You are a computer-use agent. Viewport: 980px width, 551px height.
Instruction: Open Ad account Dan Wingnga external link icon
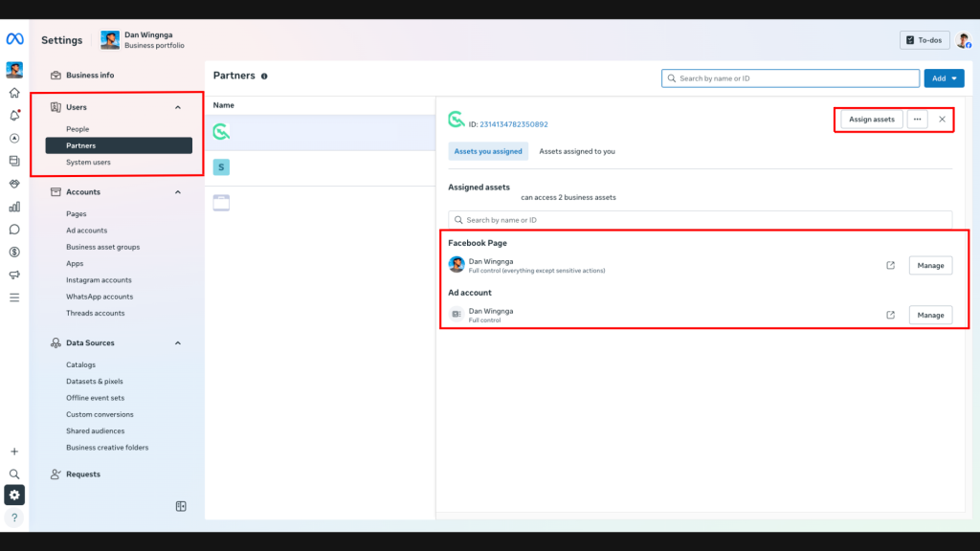coord(891,315)
